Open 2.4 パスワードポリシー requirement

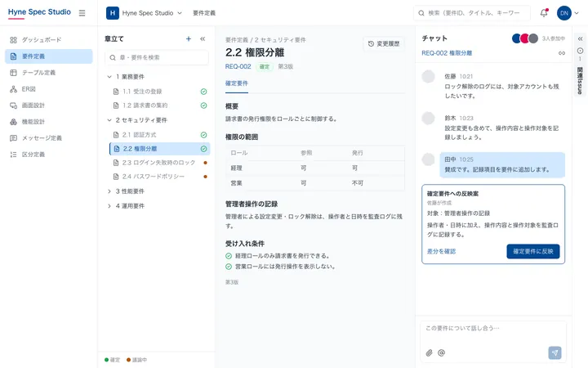point(153,177)
